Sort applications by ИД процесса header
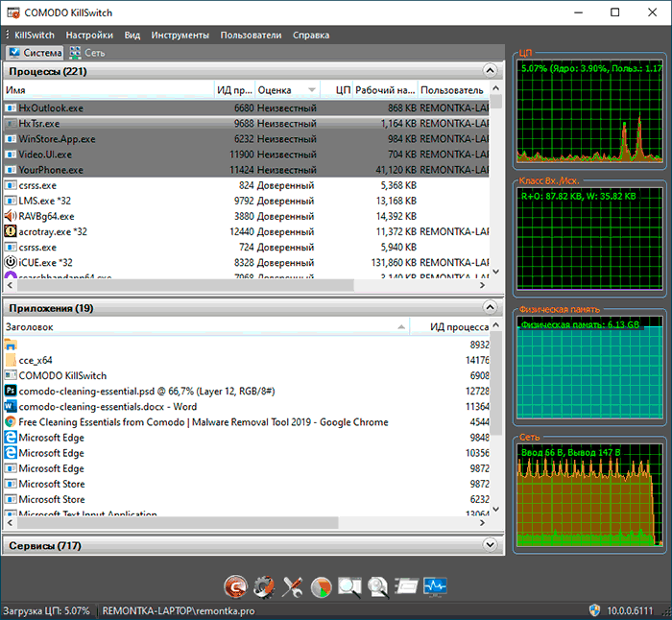The width and height of the screenshot is (672, 620). [x=449, y=327]
